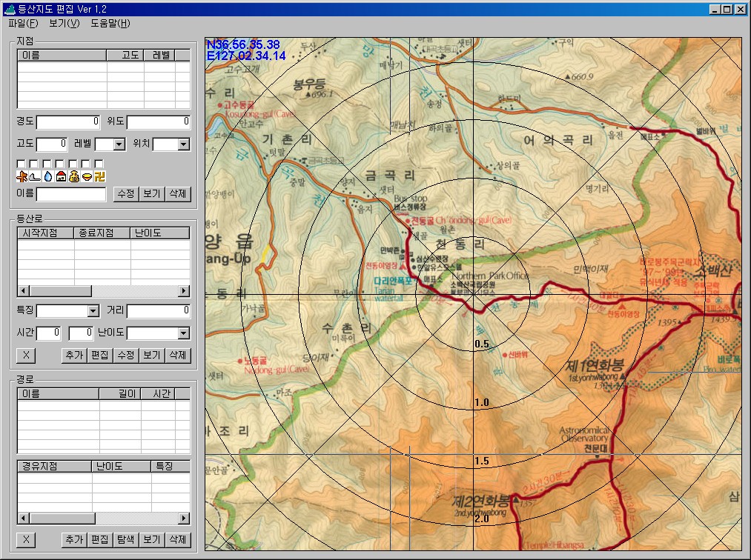Click 추가 button in the 등산로 panel
Viewport: 751px width, 560px height.
click(x=74, y=355)
